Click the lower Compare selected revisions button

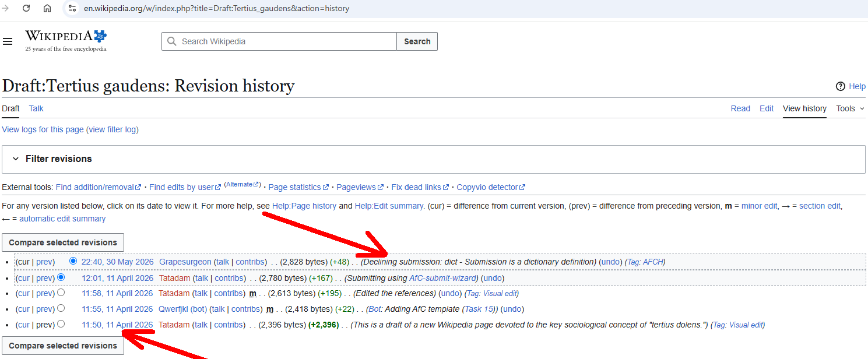coord(63,346)
